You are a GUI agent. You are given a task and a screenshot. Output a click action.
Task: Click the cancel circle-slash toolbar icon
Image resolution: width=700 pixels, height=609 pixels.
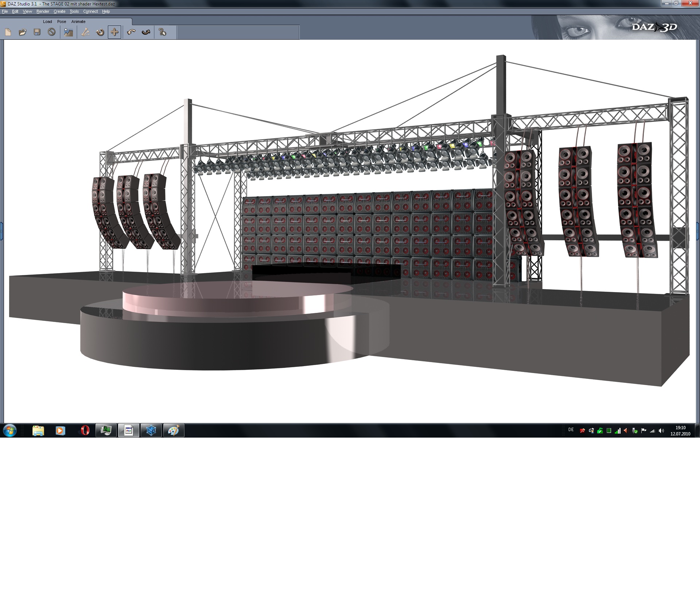(52, 32)
